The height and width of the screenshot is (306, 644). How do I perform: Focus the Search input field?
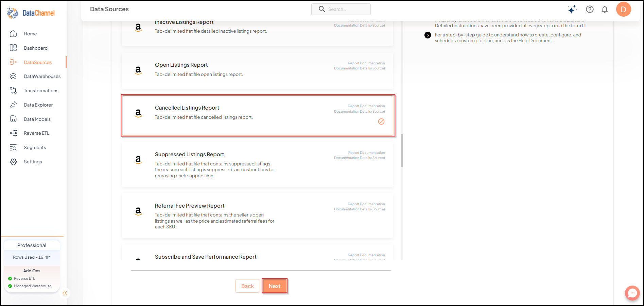[x=341, y=9]
